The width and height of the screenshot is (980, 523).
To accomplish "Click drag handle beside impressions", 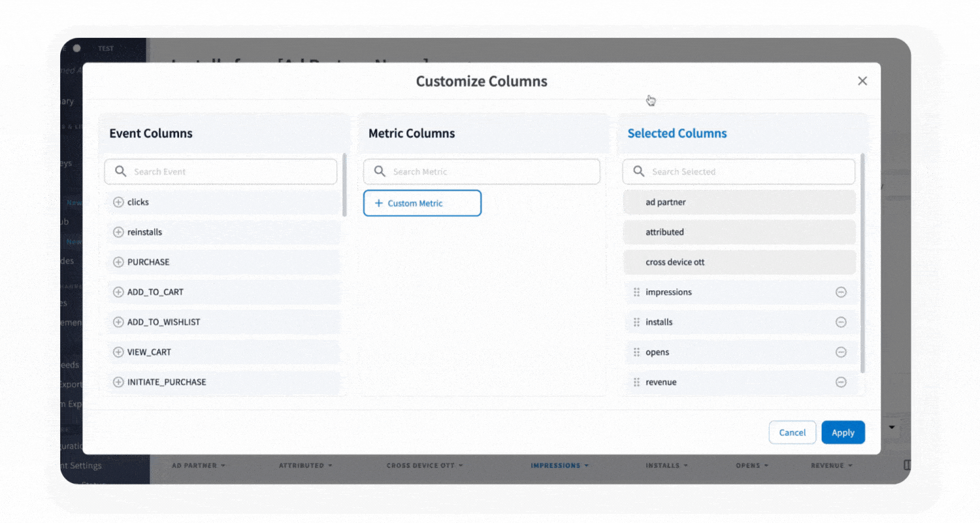I will pyautogui.click(x=636, y=292).
